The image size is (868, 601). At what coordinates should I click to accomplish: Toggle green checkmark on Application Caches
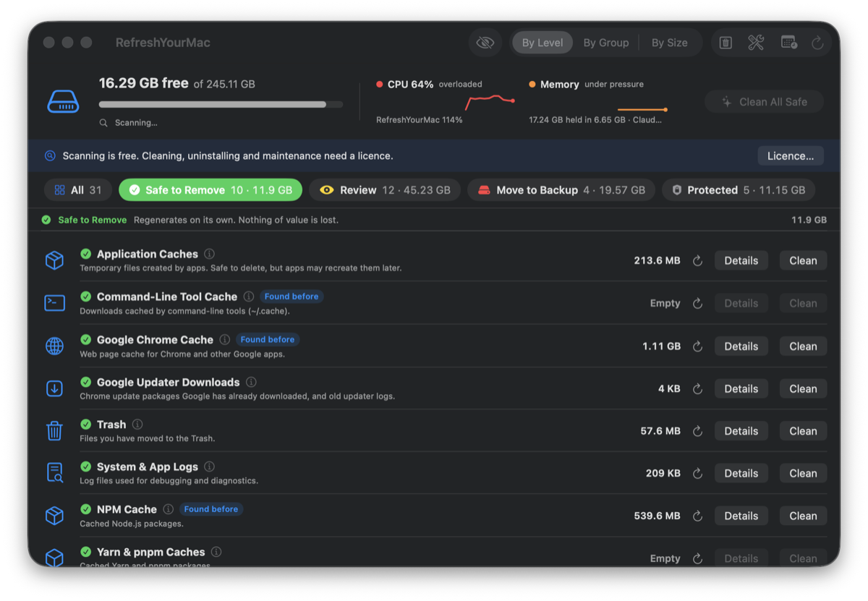click(85, 254)
